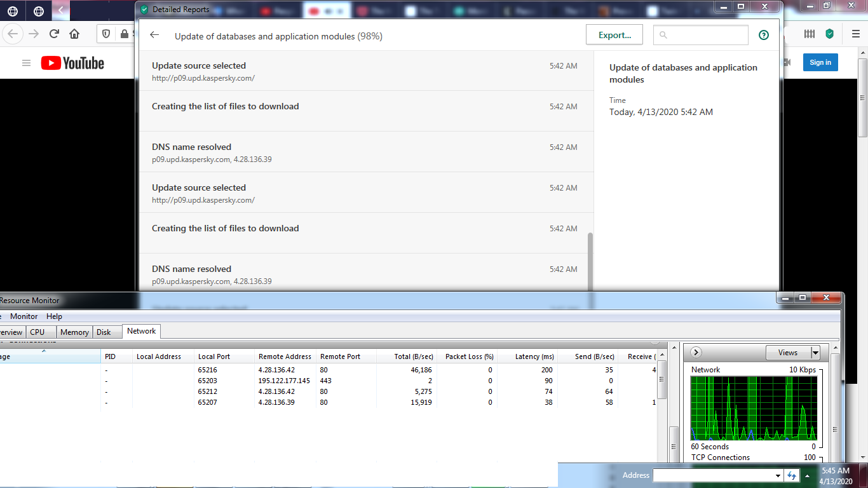Click first globe icon in browser tab strip
Viewport: 868px width, 488px height.
tap(13, 11)
